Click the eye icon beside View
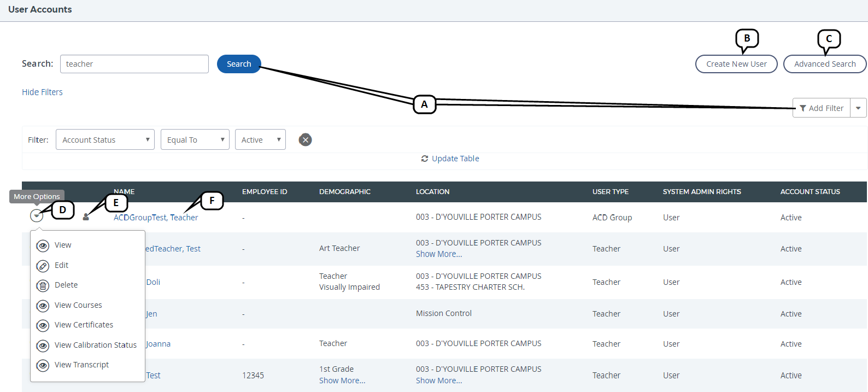868x392 pixels. 43,245
